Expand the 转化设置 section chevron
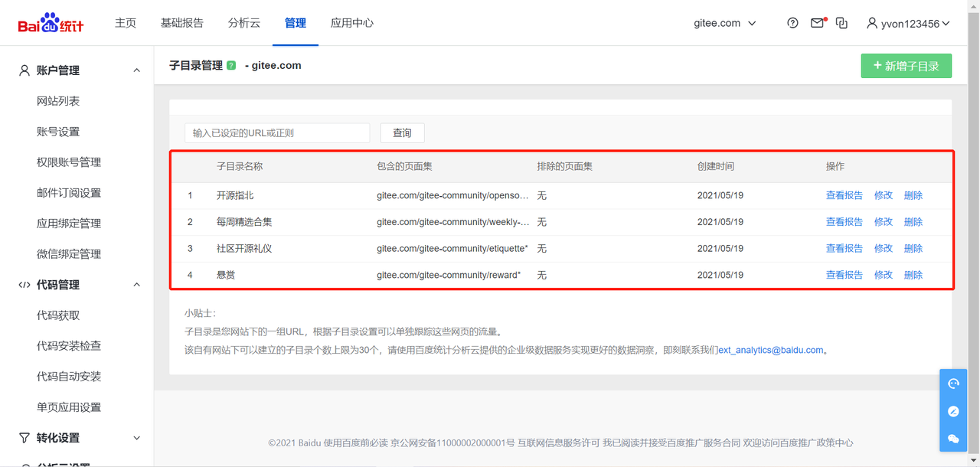The image size is (980, 467). point(137,438)
